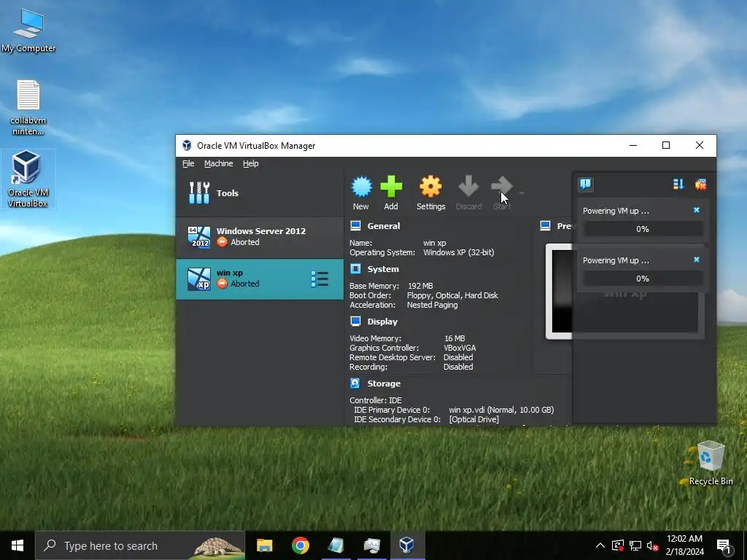
Task: Click the Nested Paging acceleration value
Action: [x=432, y=305]
